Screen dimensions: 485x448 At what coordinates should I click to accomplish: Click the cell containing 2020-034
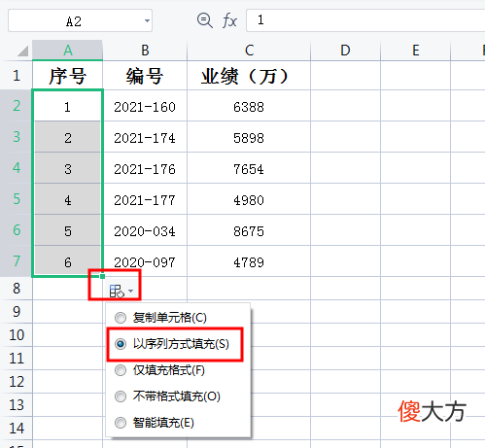145,231
